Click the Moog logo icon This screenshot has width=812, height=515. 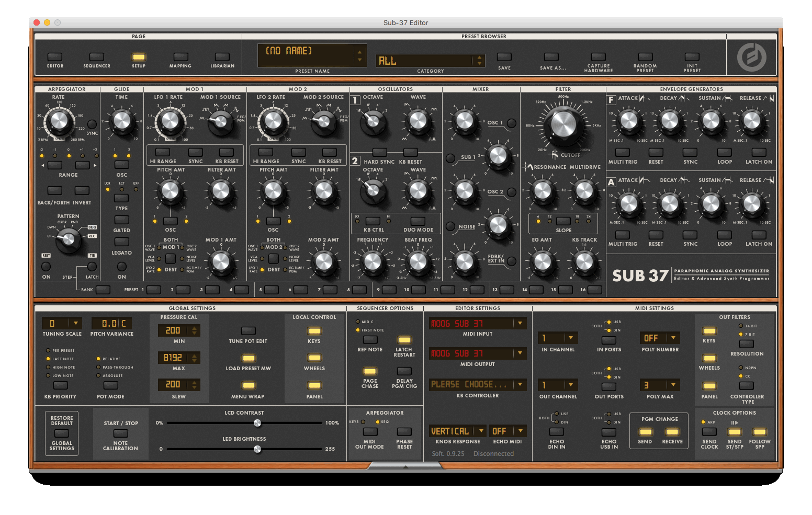click(x=751, y=57)
